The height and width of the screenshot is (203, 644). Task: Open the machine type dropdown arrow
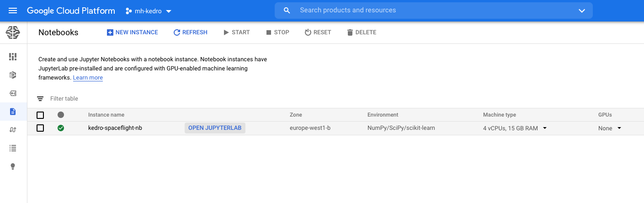click(x=545, y=128)
